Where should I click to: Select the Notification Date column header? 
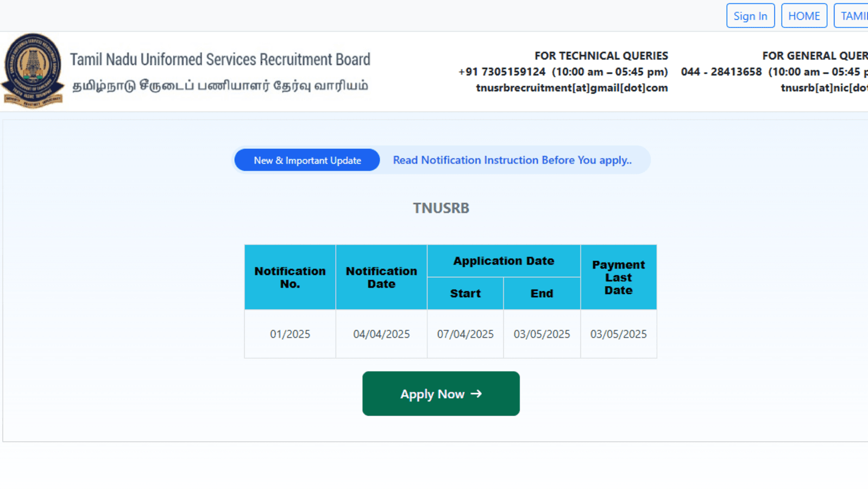(381, 277)
